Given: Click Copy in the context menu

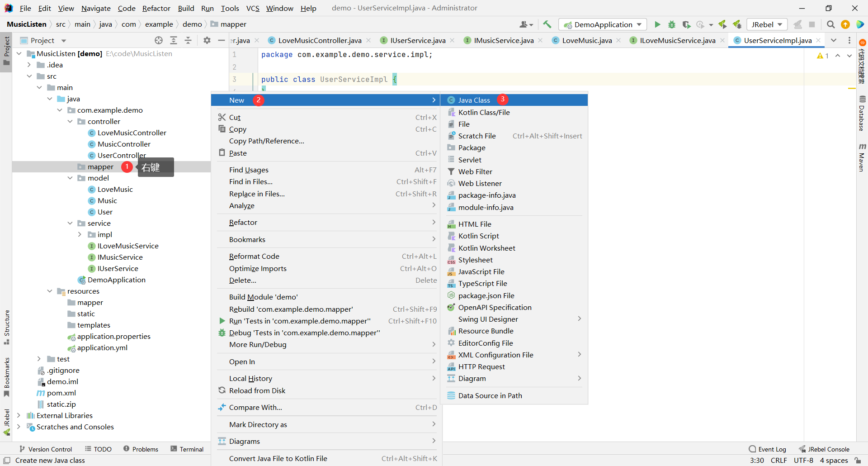Looking at the screenshot, I should pyautogui.click(x=327, y=129).
